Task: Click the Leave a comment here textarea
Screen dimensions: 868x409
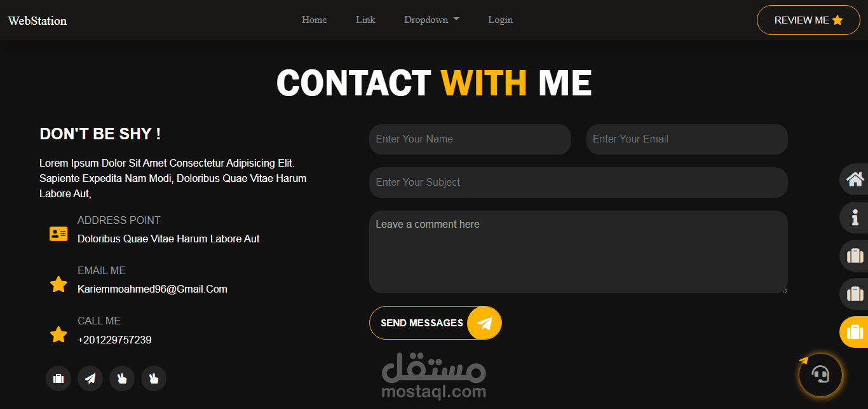Action: click(578, 252)
